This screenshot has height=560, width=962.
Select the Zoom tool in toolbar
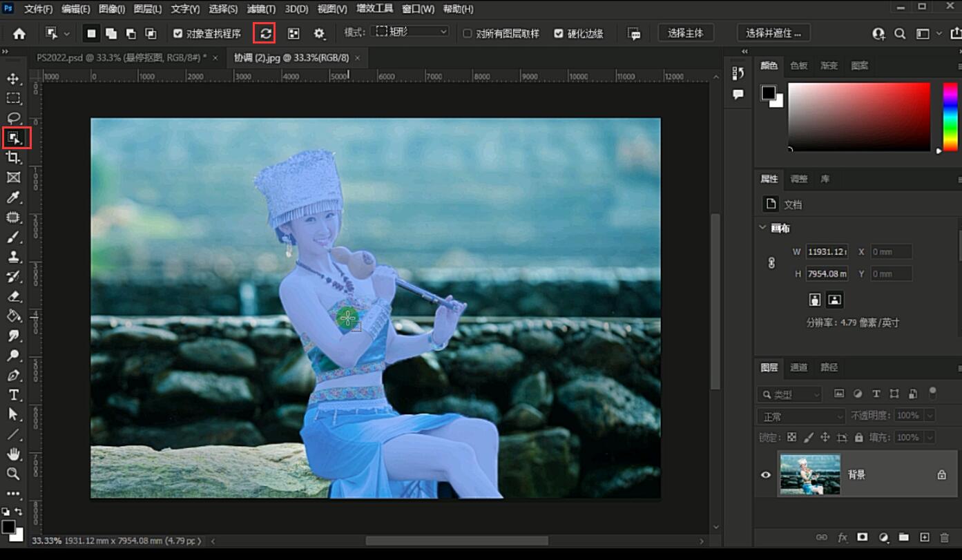tap(13, 474)
